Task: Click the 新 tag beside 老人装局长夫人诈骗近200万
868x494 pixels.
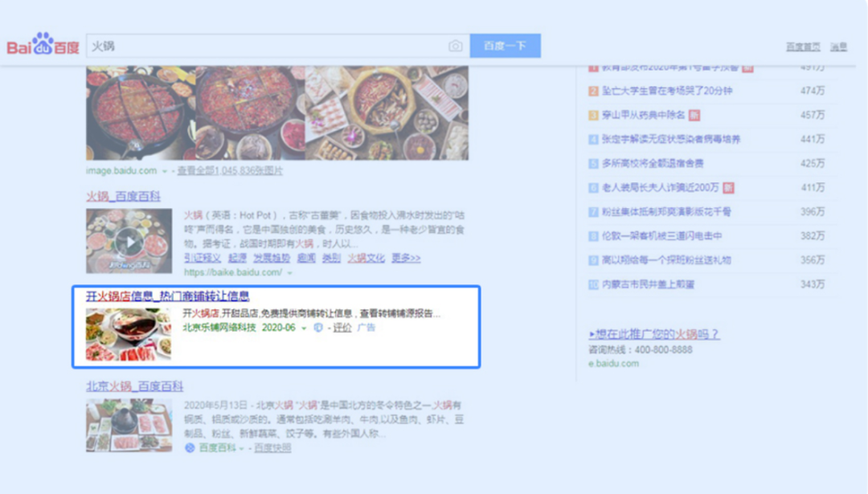Action: pos(728,188)
